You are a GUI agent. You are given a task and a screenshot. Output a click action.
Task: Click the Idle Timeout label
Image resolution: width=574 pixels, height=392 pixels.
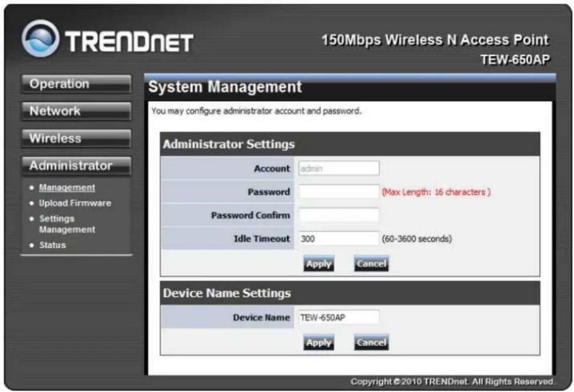pos(262,239)
